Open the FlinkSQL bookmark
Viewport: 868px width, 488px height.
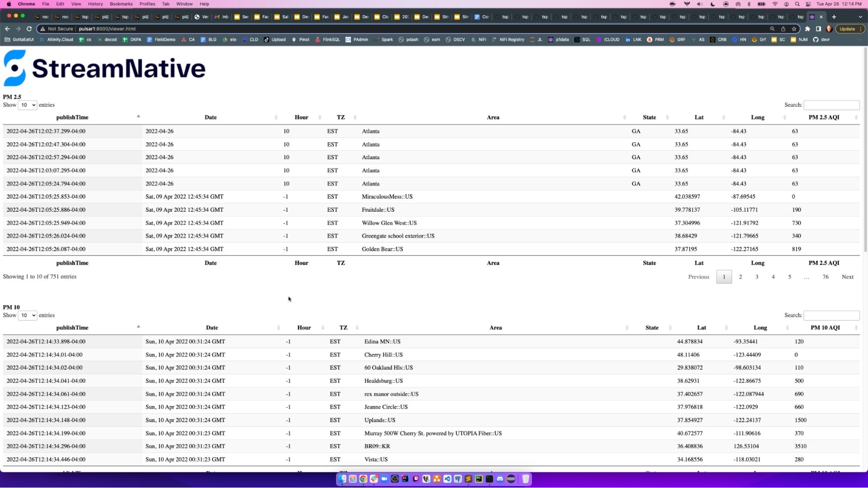pos(327,39)
